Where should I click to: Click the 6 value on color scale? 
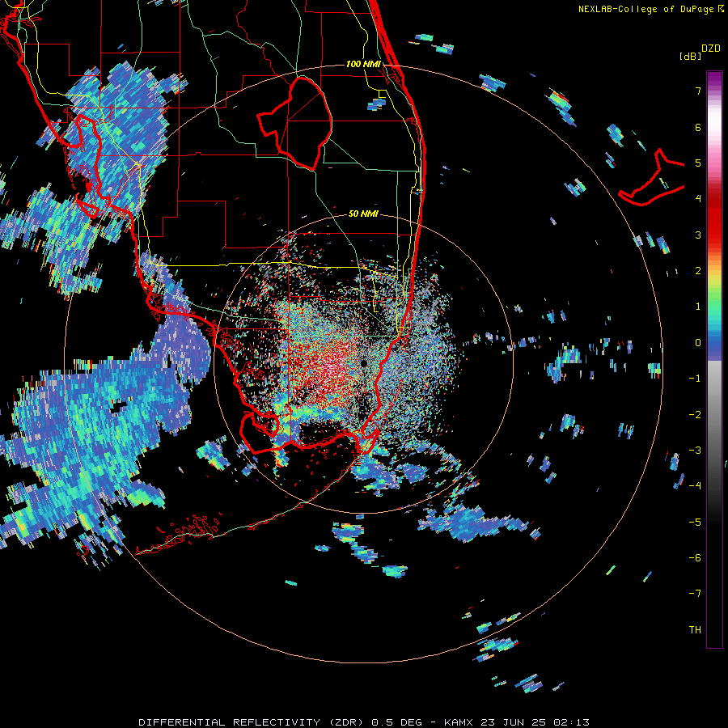click(698, 127)
